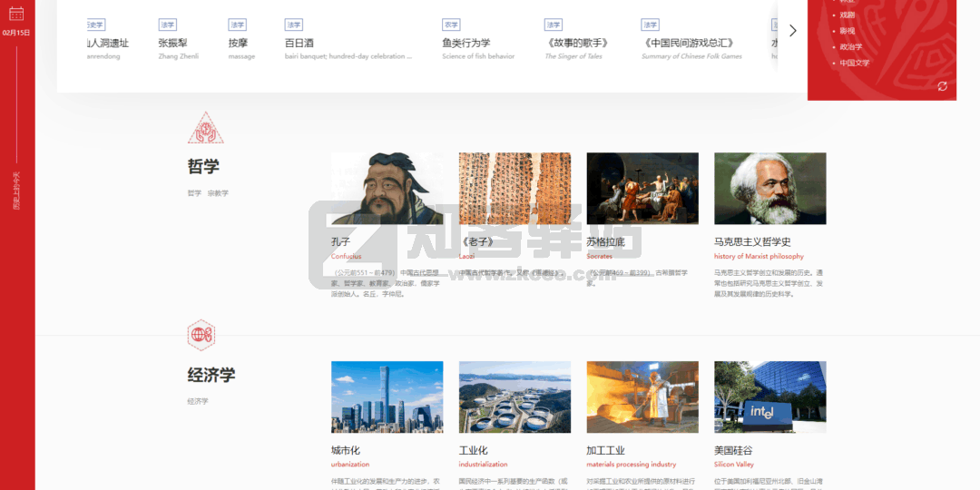The height and width of the screenshot is (490, 980).
Task: Click the 法学 tag above 《中国民间游戏总汇》
Action: (x=650, y=25)
